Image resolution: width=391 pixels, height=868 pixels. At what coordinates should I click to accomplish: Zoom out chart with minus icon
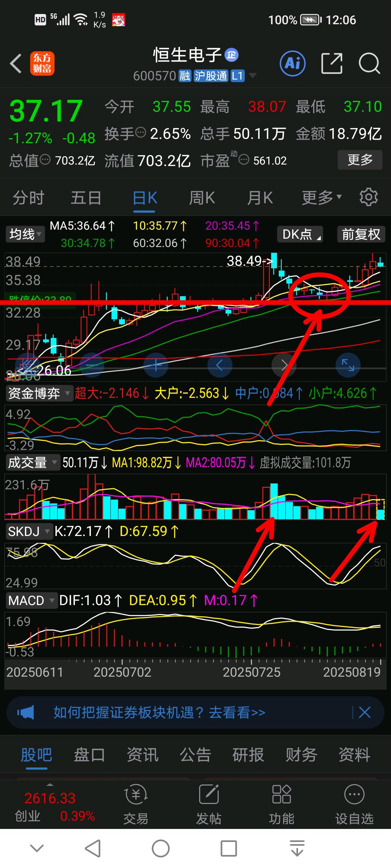pyautogui.click(x=92, y=365)
